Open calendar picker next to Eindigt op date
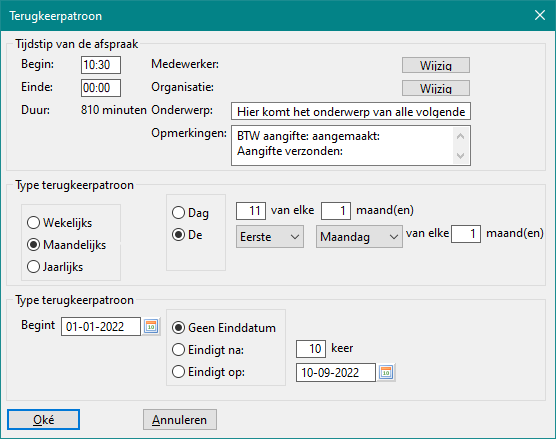Screen dimensions: 556x439 click(386, 372)
